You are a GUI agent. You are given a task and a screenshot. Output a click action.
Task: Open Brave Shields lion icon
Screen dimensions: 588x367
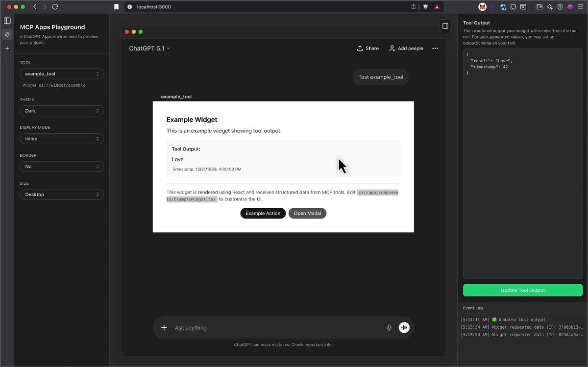pos(425,7)
